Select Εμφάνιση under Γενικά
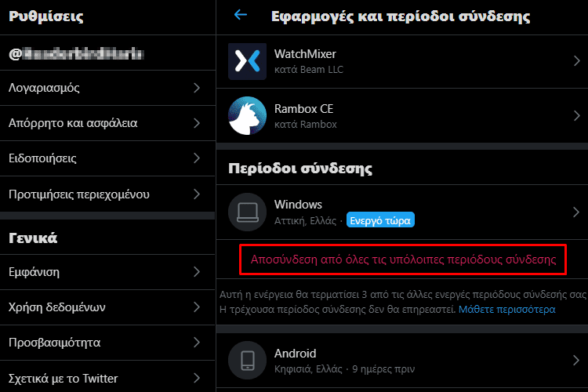Screen dimensions: 588x392 [107, 272]
